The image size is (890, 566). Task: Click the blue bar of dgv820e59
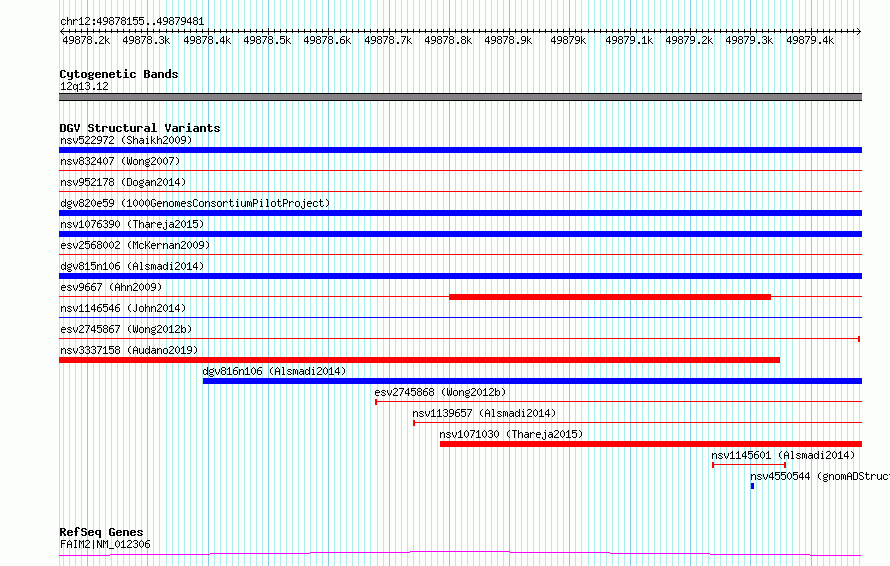pos(460,213)
